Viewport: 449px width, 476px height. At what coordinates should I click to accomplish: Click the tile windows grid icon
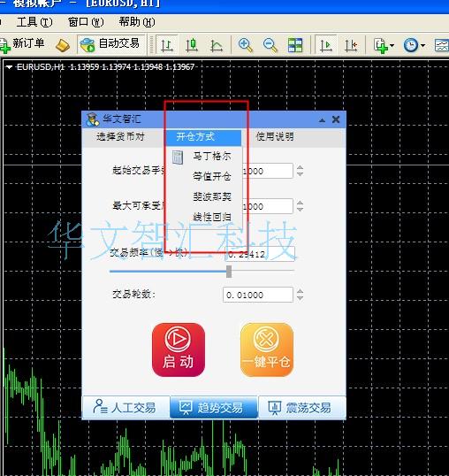pyautogui.click(x=295, y=45)
